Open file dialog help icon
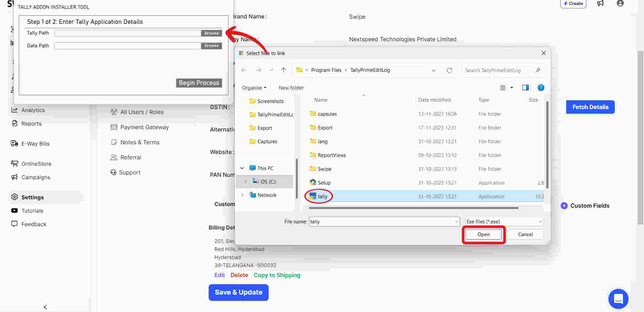 pos(541,88)
